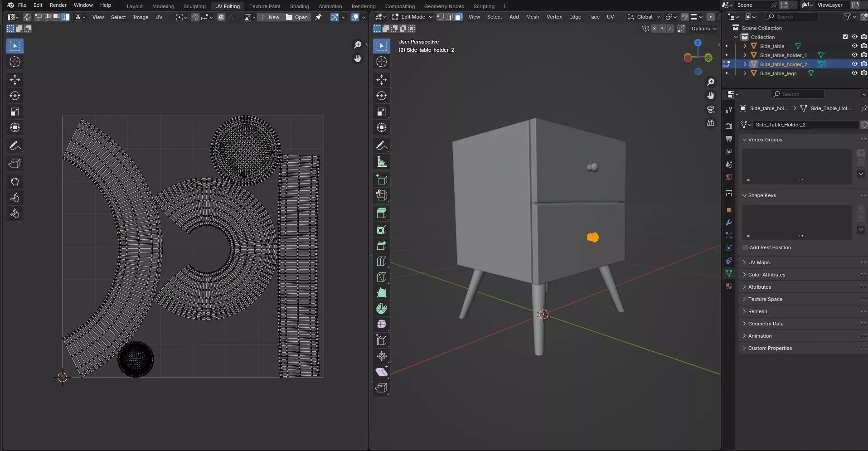Select the Rotate tool in 3D viewport toolbar

click(382, 96)
